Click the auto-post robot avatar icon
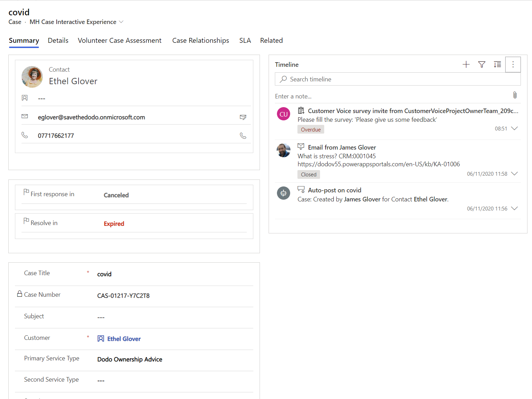This screenshot has height=399, width=532. point(284,193)
